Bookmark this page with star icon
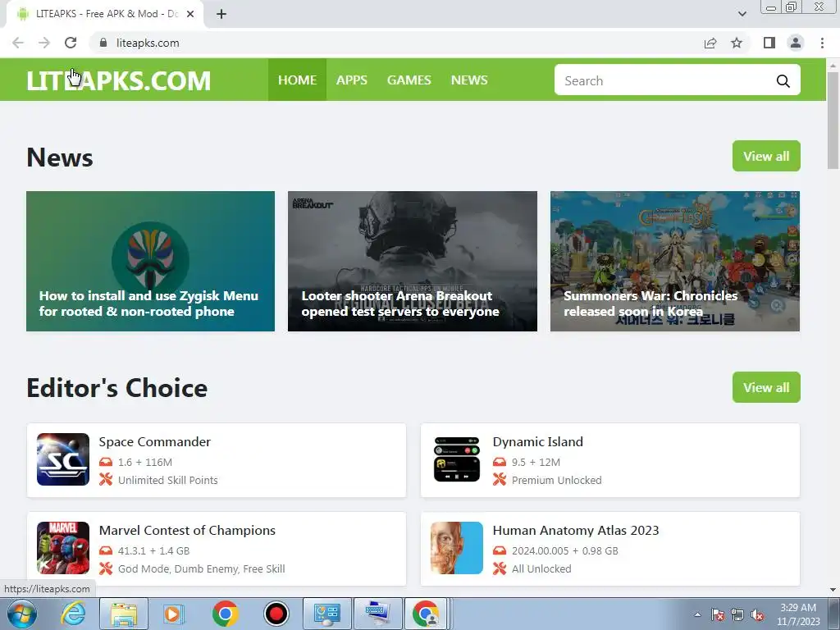840x630 pixels. pos(737,43)
